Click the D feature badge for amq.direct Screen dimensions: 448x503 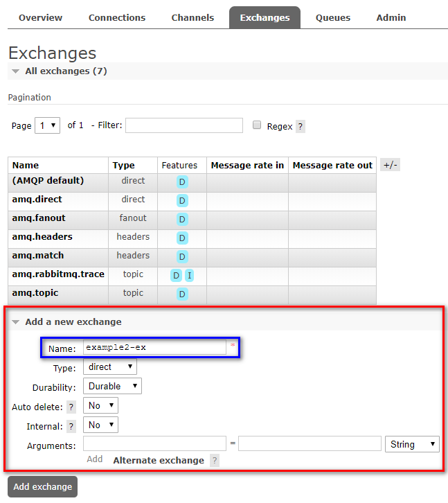(182, 201)
